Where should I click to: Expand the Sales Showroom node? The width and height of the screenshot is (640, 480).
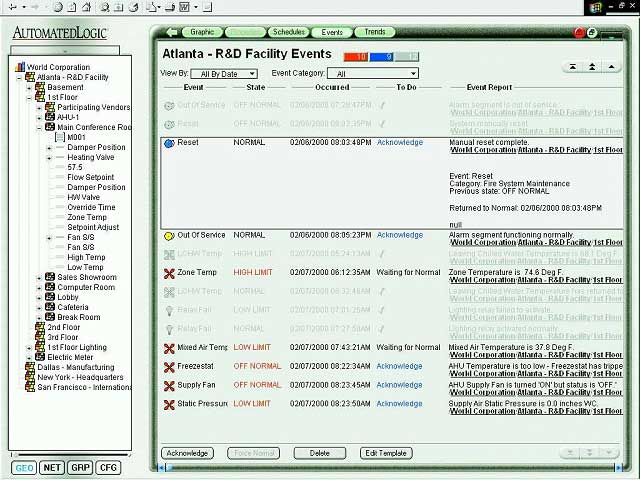point(39,278)
